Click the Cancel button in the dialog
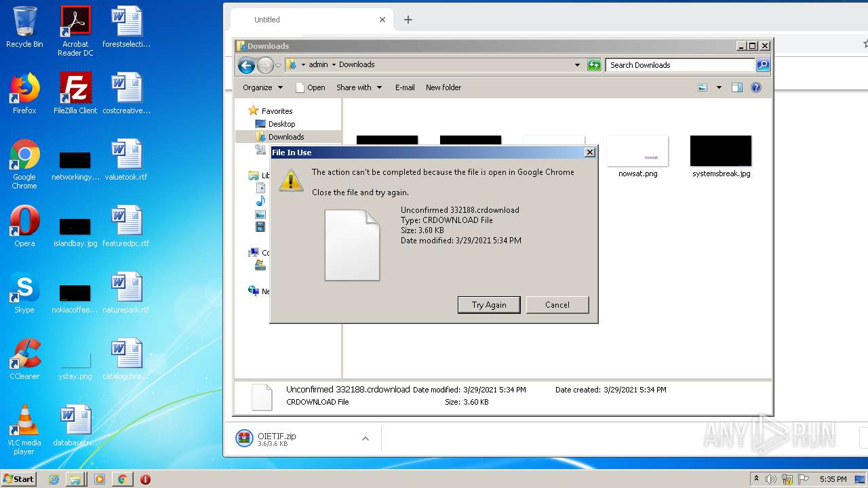Viewport: 868px width, 488px height. pyautogui.click(x=557, y=305)
